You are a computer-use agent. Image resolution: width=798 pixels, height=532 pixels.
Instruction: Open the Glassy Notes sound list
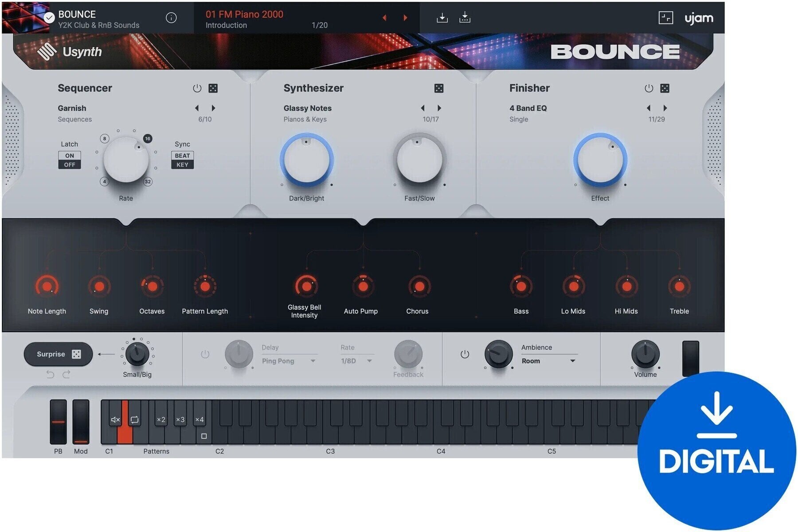pyautogui.click(x=307, y=108)
